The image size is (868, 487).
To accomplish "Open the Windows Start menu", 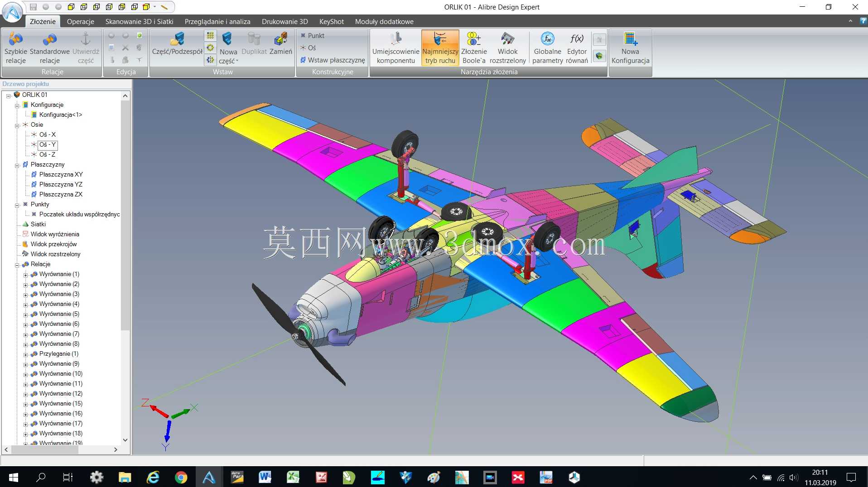I will pos(13,477).
